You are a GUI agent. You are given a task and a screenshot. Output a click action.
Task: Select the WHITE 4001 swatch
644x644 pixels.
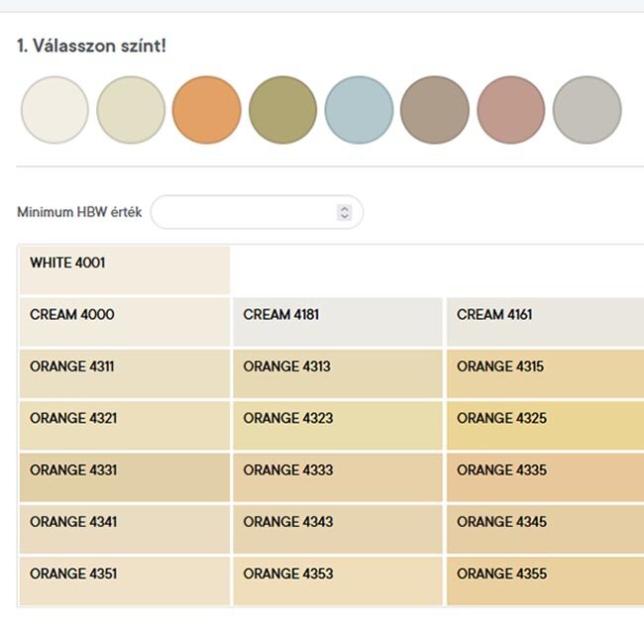[125, 270]
